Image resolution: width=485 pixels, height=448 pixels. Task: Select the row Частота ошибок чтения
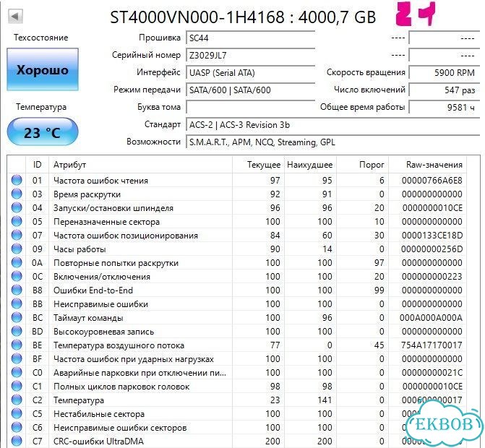click(x=237, y=180)
